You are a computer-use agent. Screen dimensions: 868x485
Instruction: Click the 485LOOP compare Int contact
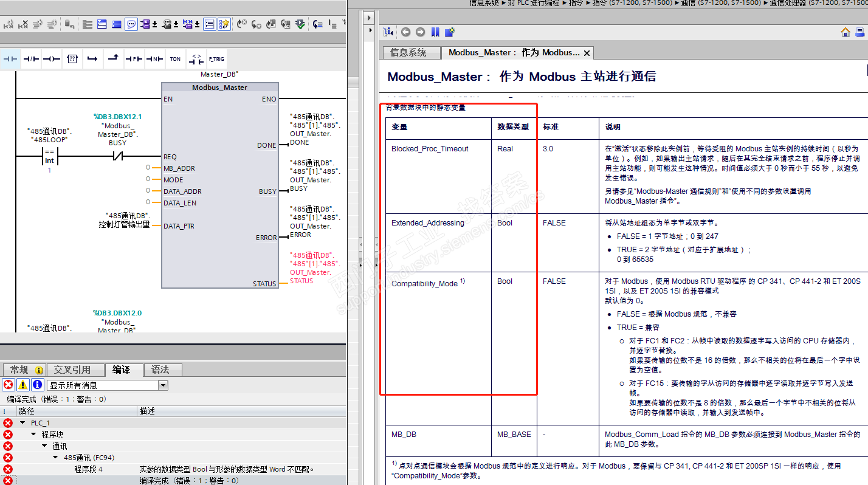49,156
